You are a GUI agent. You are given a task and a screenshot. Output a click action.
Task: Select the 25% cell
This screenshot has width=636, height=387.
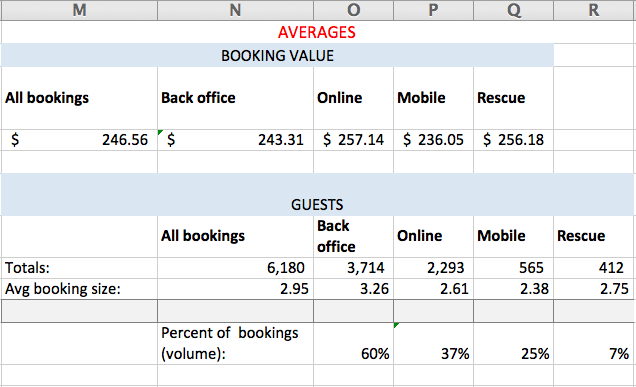coord(513,344)
